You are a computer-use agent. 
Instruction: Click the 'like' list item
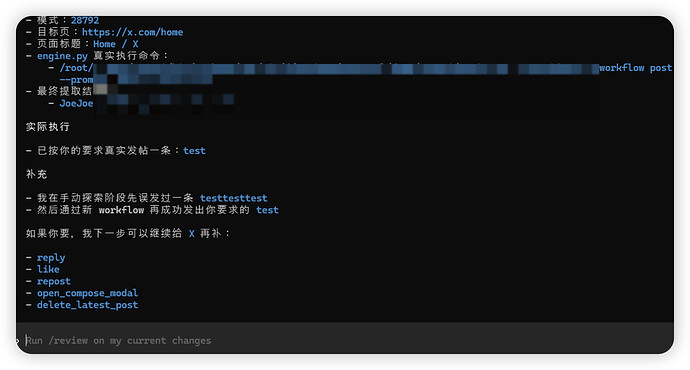[48, 269]
